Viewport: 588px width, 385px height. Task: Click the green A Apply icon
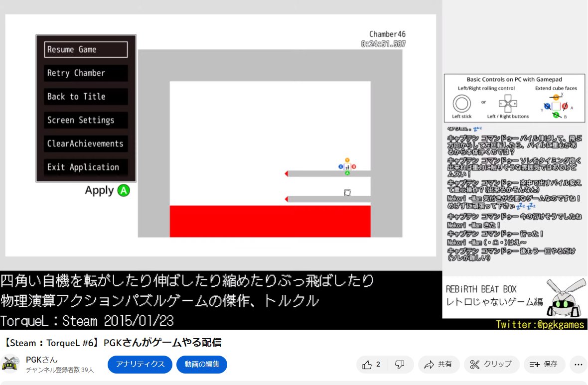[124, 190]
